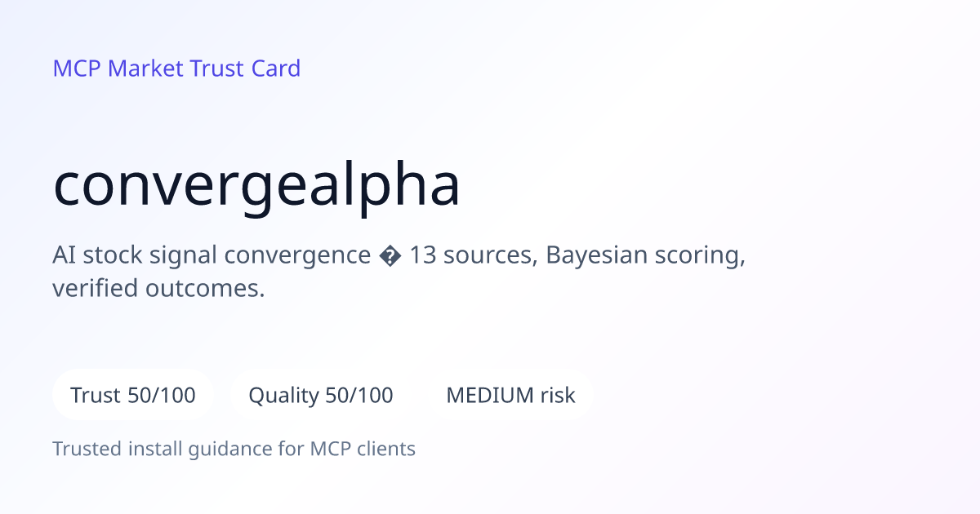The width and height of the screenshot is (980, 514).
Task: Click 'MCP clients' in the footer line
Action: tap(363, 449)
